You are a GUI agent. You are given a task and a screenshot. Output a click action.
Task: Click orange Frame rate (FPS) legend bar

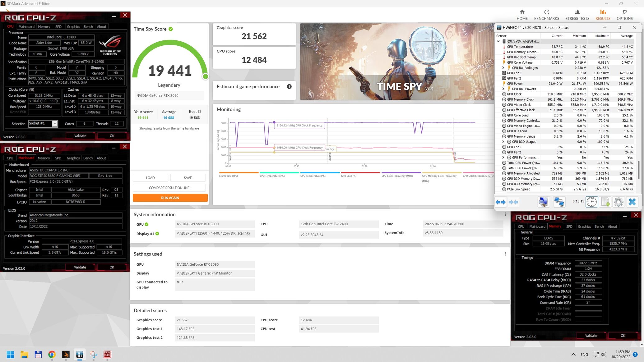click(x=239, y=172)
